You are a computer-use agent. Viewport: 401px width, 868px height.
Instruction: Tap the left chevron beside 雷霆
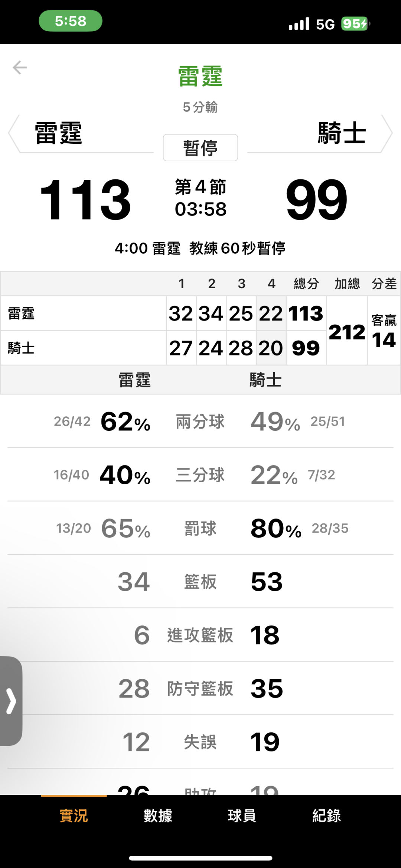14,134
